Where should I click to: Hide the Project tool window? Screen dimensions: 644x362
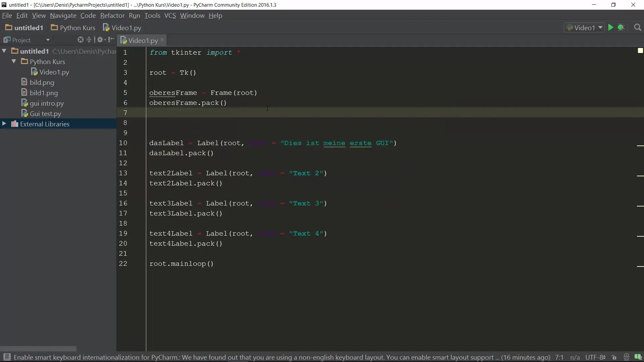111,40
